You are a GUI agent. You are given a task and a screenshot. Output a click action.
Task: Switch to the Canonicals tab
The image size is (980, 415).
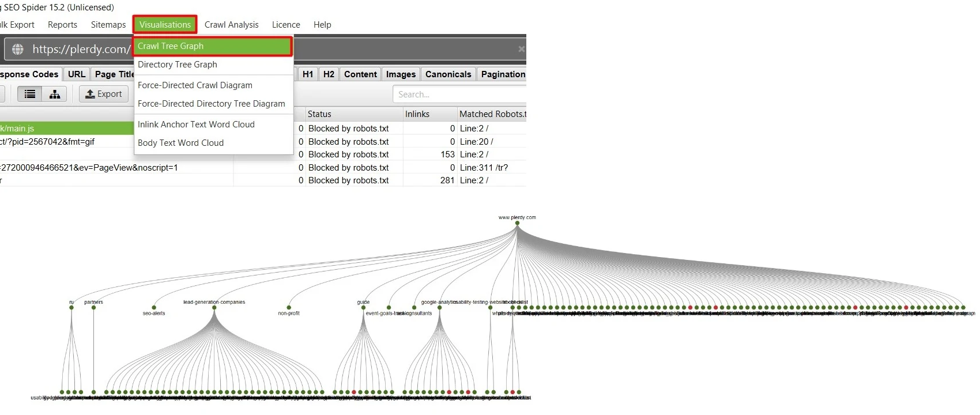click(x=448, y=74)
